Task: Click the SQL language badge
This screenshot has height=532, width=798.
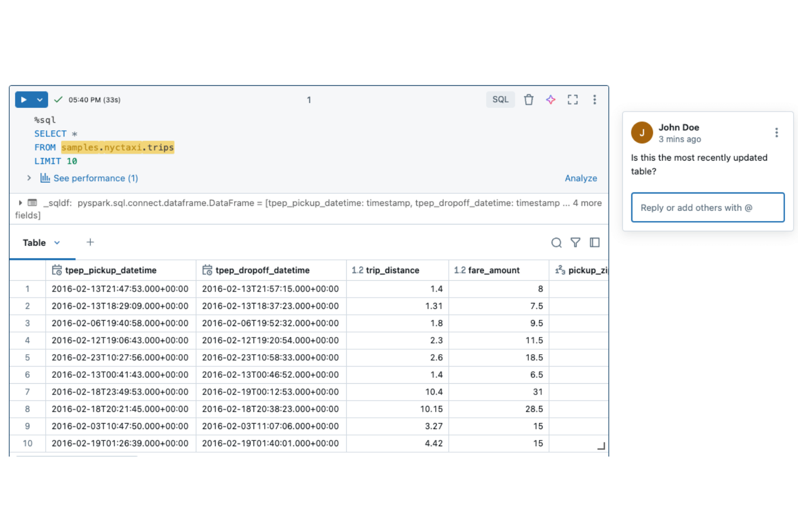Action: (500, 99)
